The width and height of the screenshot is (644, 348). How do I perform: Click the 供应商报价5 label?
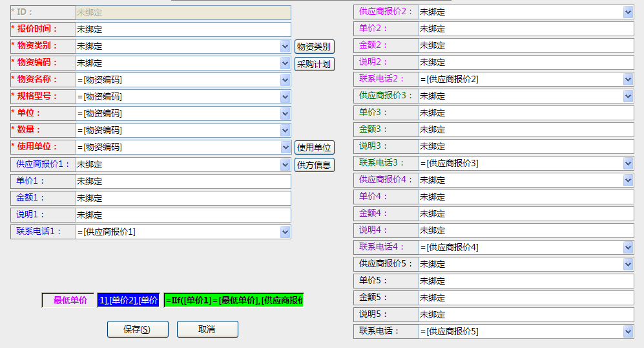click(x=386, y=264)
